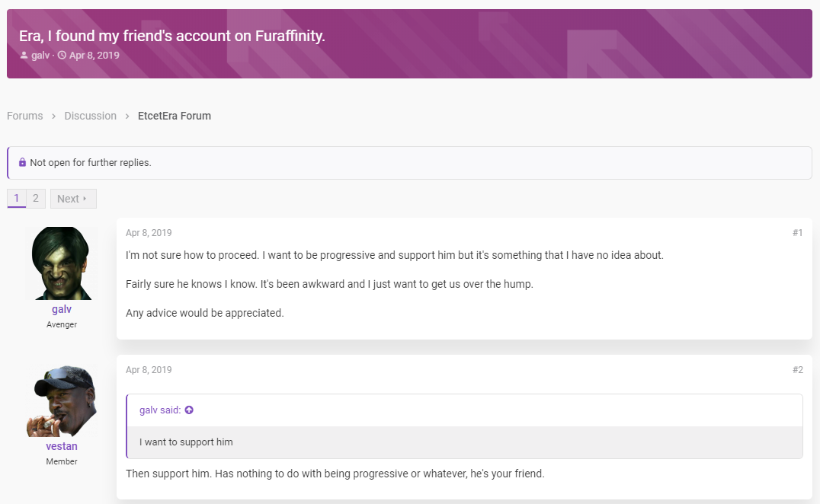Open galv's profile from post username
Screen dimensions: 820x504
62,309
